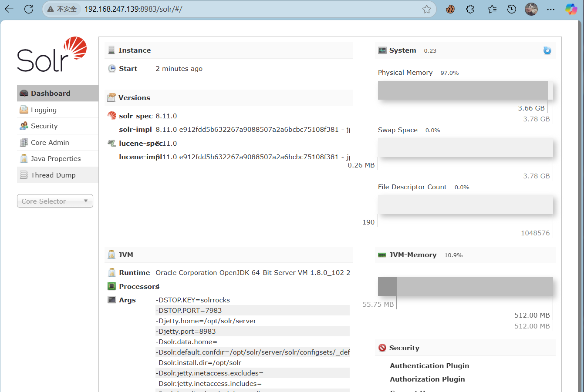Click the -Djetty.home=/opt/solr/server argument
Viewport: 584px width, 392px height.
(x=253, y=321)
